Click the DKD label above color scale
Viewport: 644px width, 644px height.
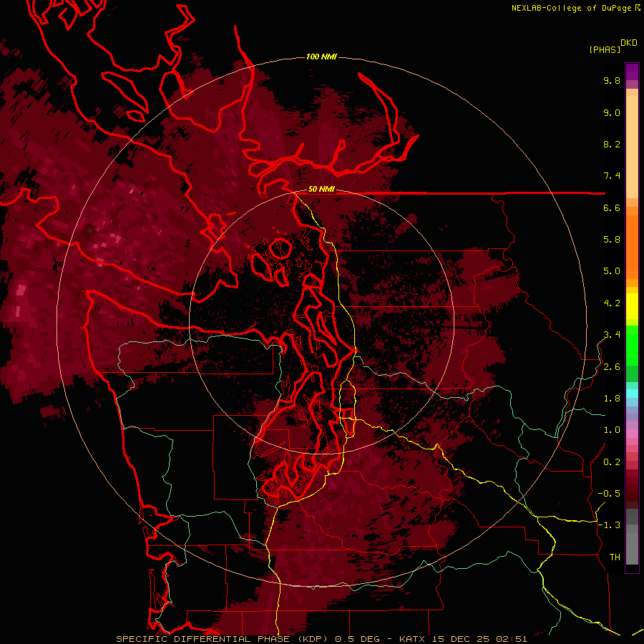coord(629,43)
